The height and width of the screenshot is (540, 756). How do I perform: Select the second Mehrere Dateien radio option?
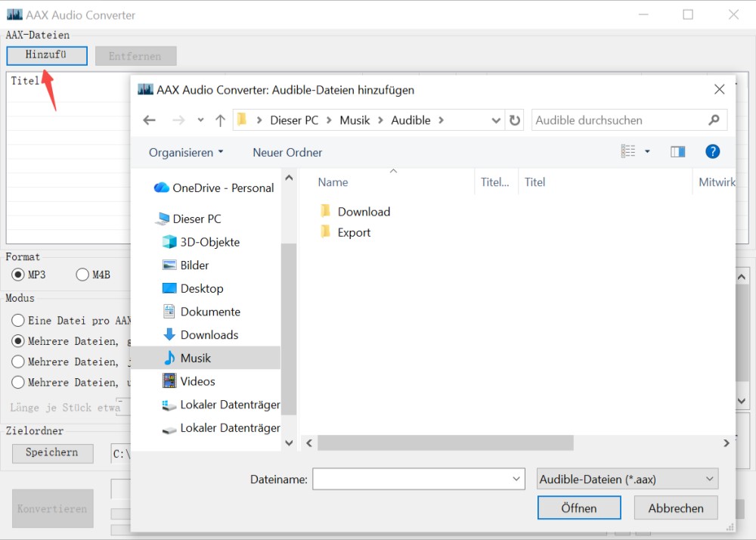18,362
